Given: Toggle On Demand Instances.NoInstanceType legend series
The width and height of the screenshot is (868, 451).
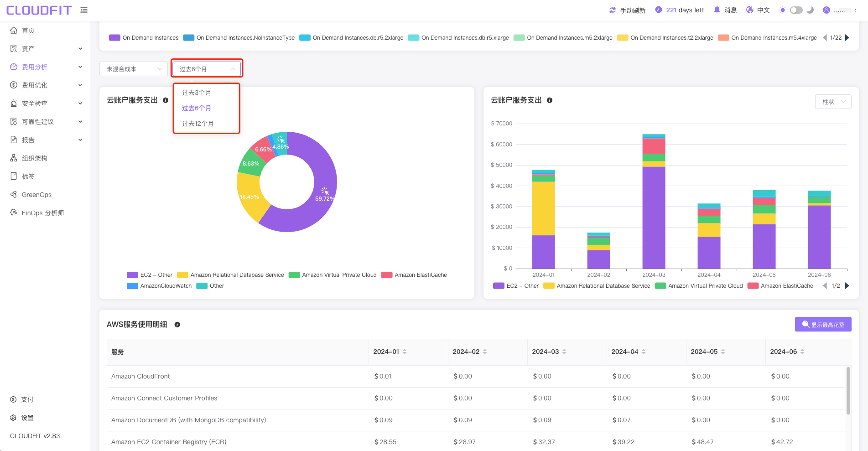Looking at the screenshot, I should tap(239, 38).
